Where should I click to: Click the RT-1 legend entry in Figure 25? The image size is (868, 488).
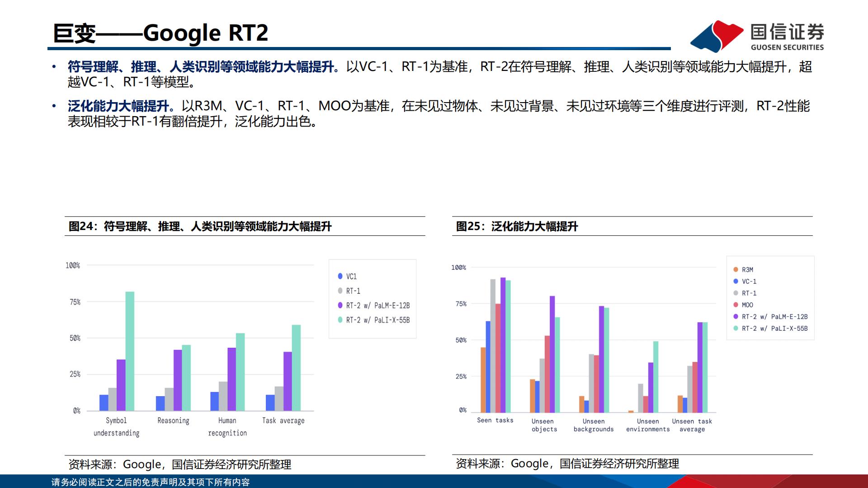[x=745, y=293]
